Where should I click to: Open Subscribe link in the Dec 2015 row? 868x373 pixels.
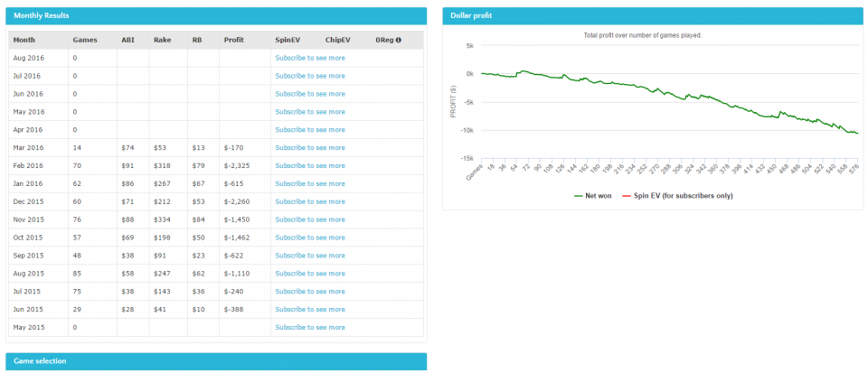tap(309, 201)
